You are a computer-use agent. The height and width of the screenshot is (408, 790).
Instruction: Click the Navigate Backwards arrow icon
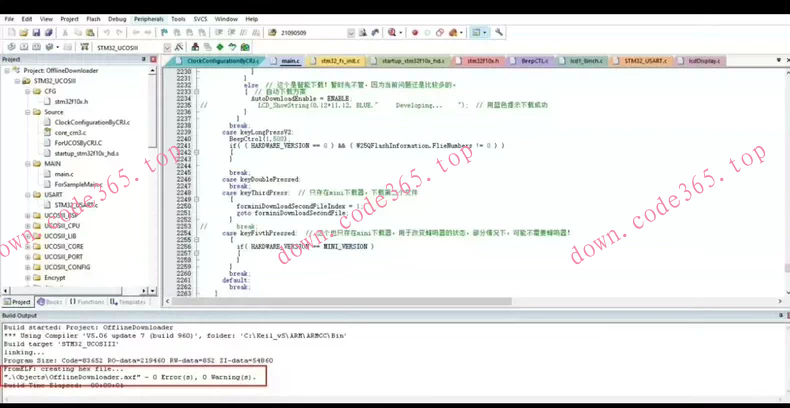coord(136,33)
